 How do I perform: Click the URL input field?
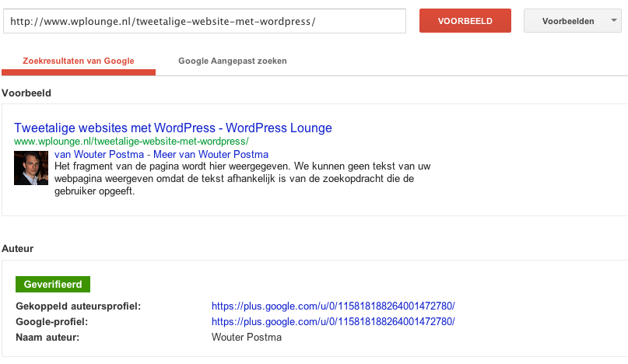coord(205,21)
